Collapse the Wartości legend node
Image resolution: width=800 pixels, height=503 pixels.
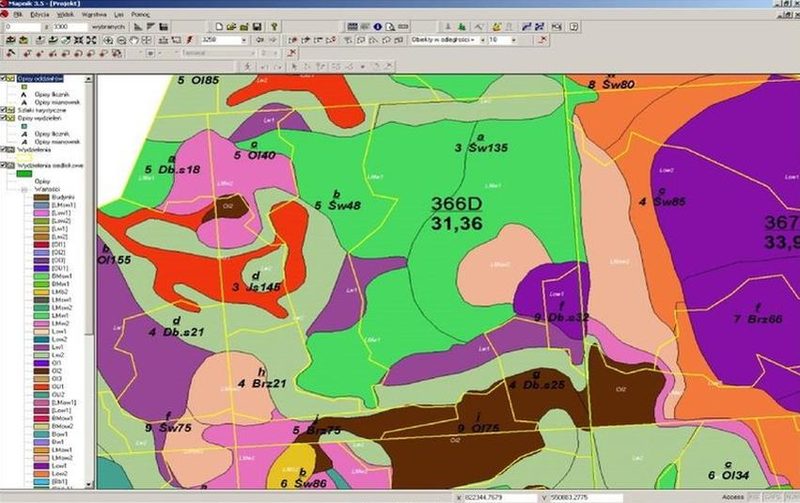(x=23, y=189)
